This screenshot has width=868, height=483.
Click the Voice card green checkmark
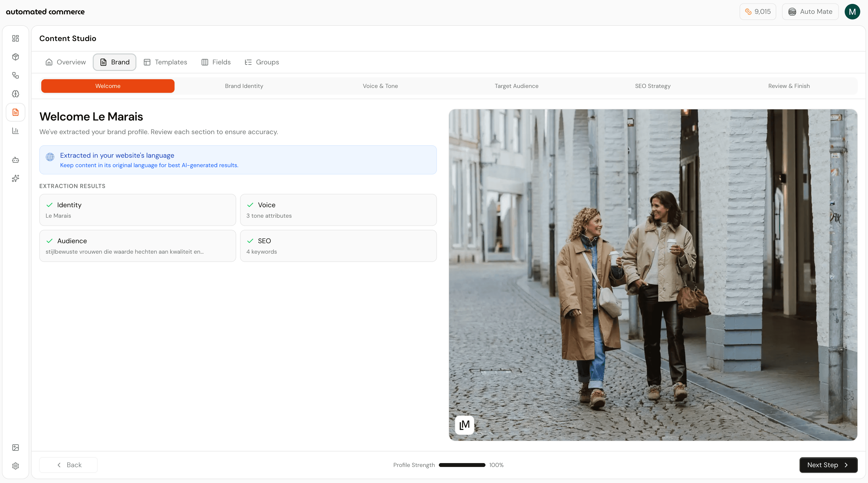(x=250, y=205)
